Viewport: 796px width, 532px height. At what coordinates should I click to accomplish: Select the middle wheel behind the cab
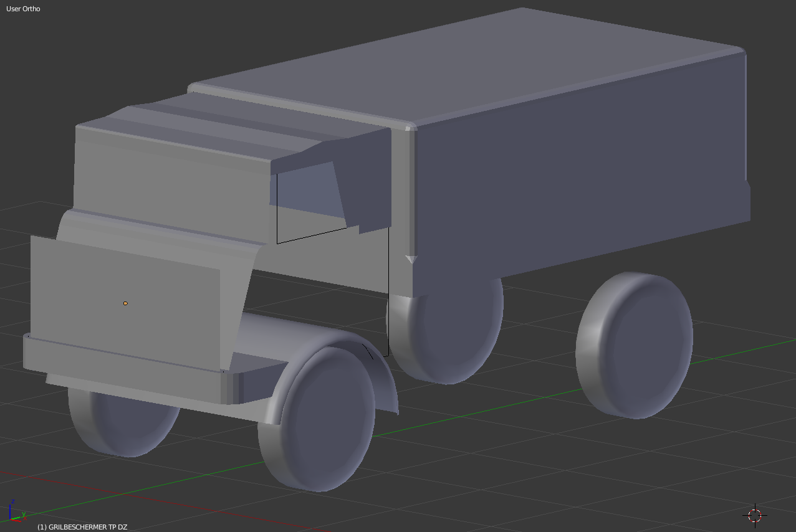click(x=446, y=330)
